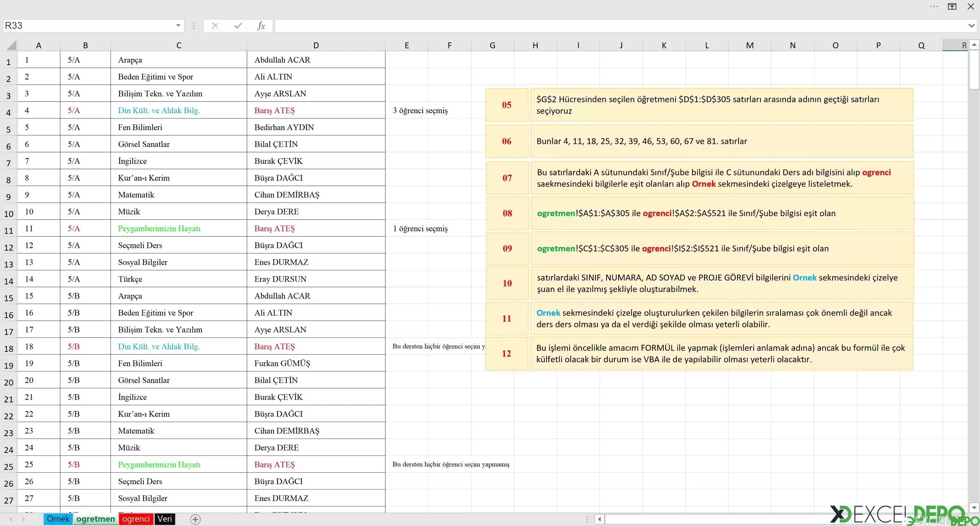Click inside the formula bar input area
This screenshot has height=526, width=980.
tap(621, 26)
